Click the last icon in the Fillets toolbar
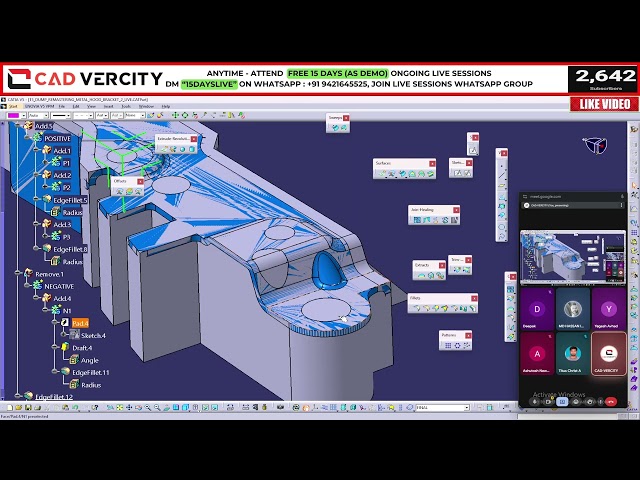640x480 pixels. [x=472, y=309]
